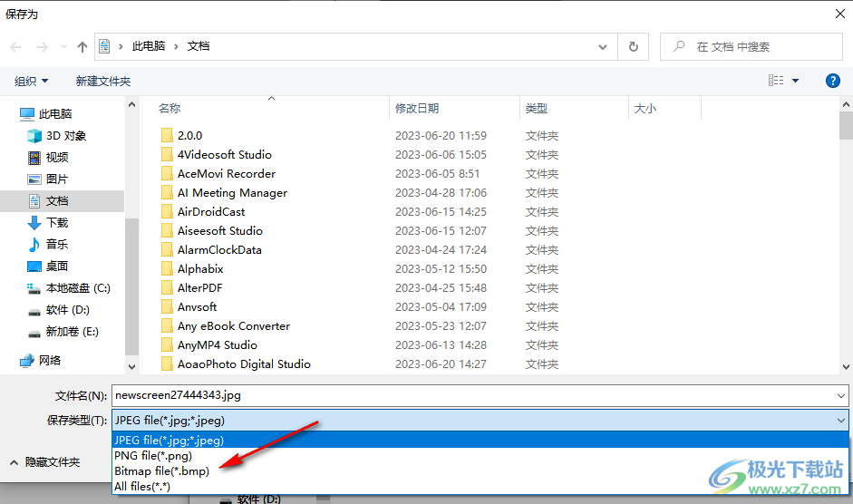Click the 文档 breadcrumb in address bar
Viewport: 853px width, 504px height.
tap(199, 46)
